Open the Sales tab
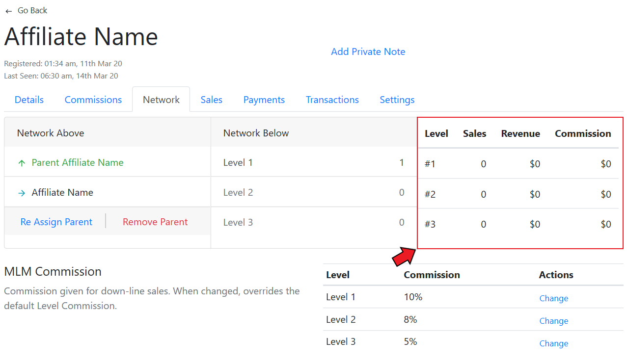The height and width of the screenshot is (364, 627). pos(212,100)
